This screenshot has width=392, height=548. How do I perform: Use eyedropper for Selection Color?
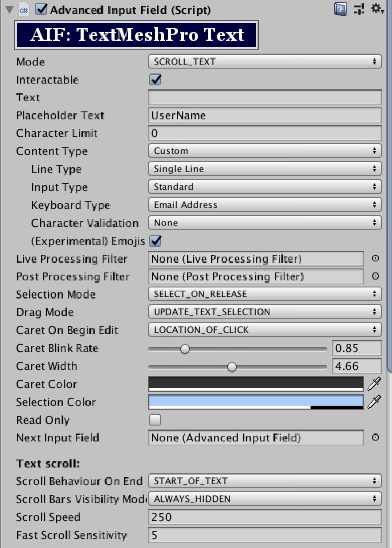pyautogui.click(x=374, y=401)
